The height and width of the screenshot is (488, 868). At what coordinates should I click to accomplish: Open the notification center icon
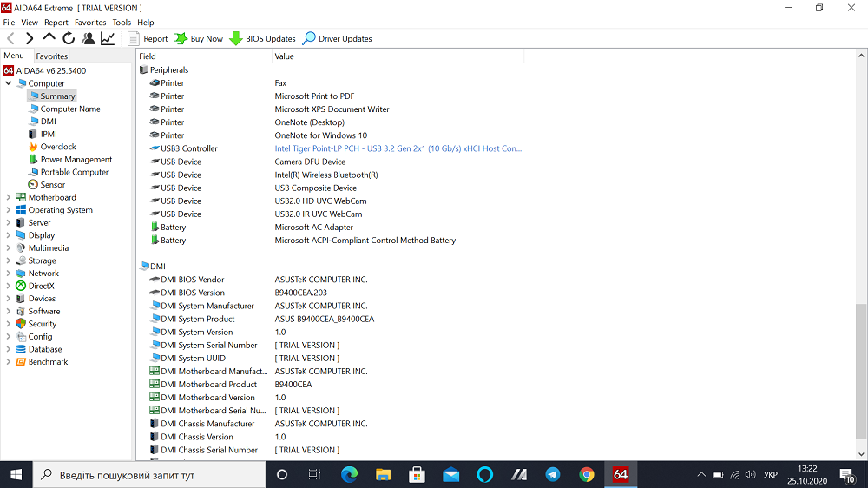(847, 475)
